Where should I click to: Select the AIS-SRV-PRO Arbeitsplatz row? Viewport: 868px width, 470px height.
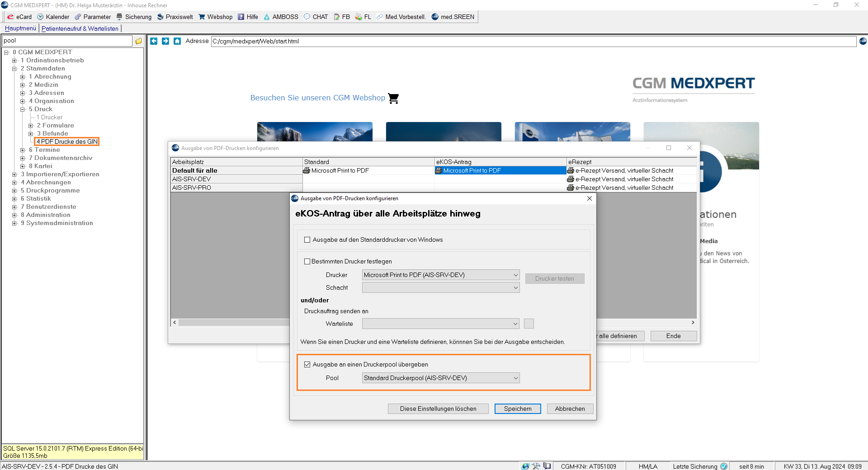click(236, 188)
